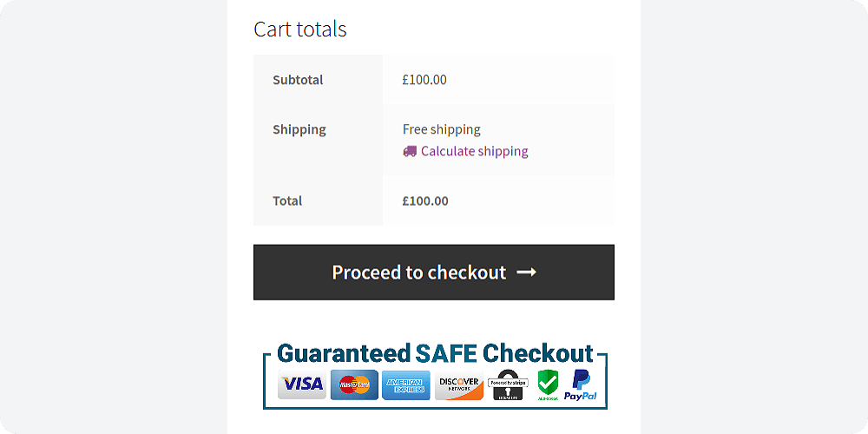Viewport: 868px width, 434px height.
Task: Click the Proceed to checkout button
Action: [434, 273]
